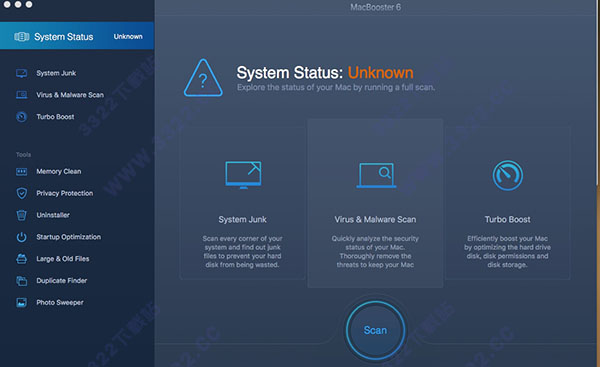
Task: Click the Virus & Malware Scan description text
Action: click(x=375, y=252)
